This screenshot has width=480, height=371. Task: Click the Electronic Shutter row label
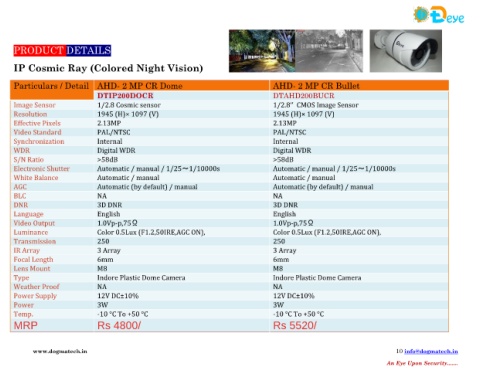(x=41, y=169)
